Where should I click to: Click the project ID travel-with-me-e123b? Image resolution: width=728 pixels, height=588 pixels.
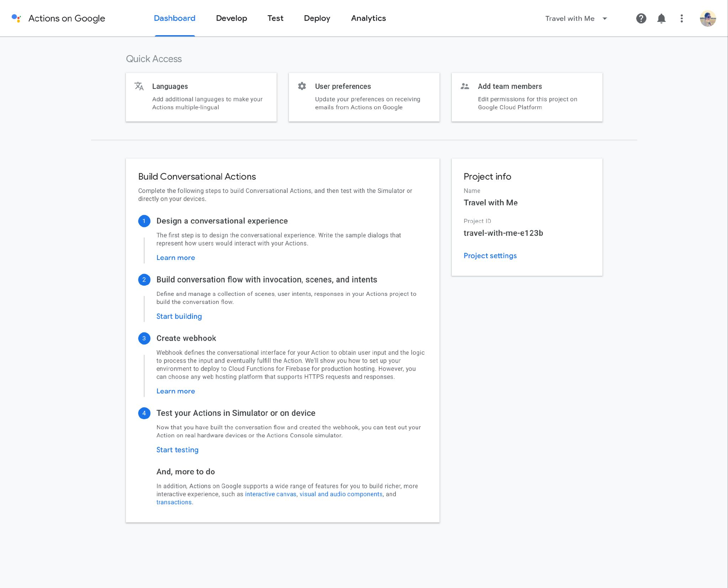click(503, 233)
